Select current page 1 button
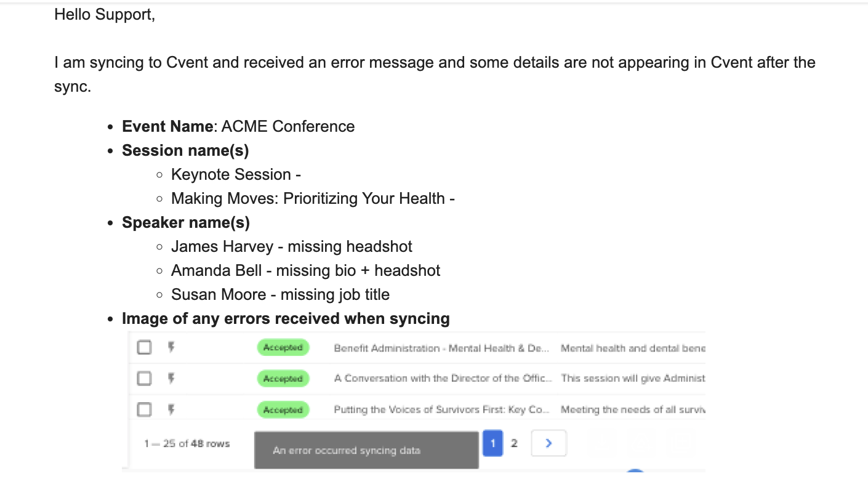Viewport: 868px width, 500px height. (x=493, y=443)
